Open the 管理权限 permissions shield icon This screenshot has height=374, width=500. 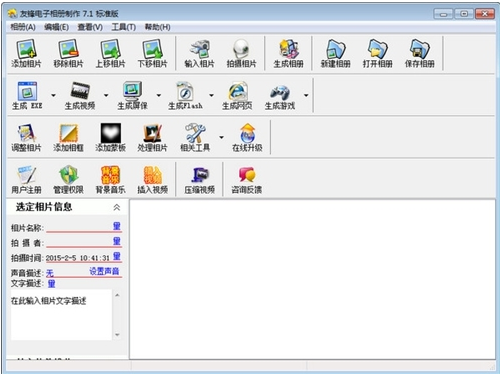pyautogui.click(x=68, y=180)
